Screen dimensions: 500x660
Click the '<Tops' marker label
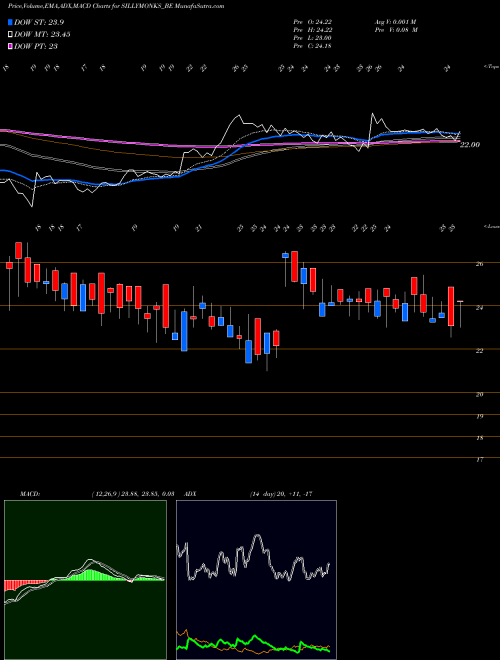491,67
